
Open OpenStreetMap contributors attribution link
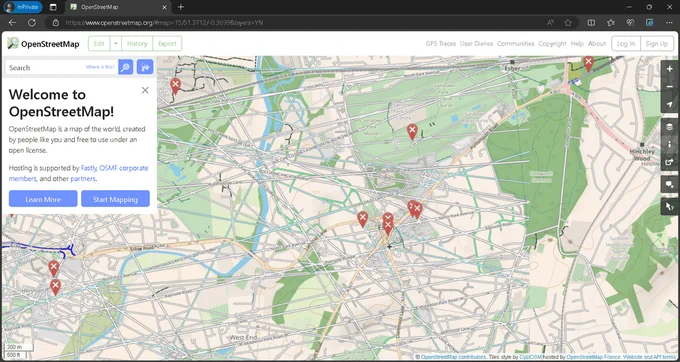[x=454, y=357]
